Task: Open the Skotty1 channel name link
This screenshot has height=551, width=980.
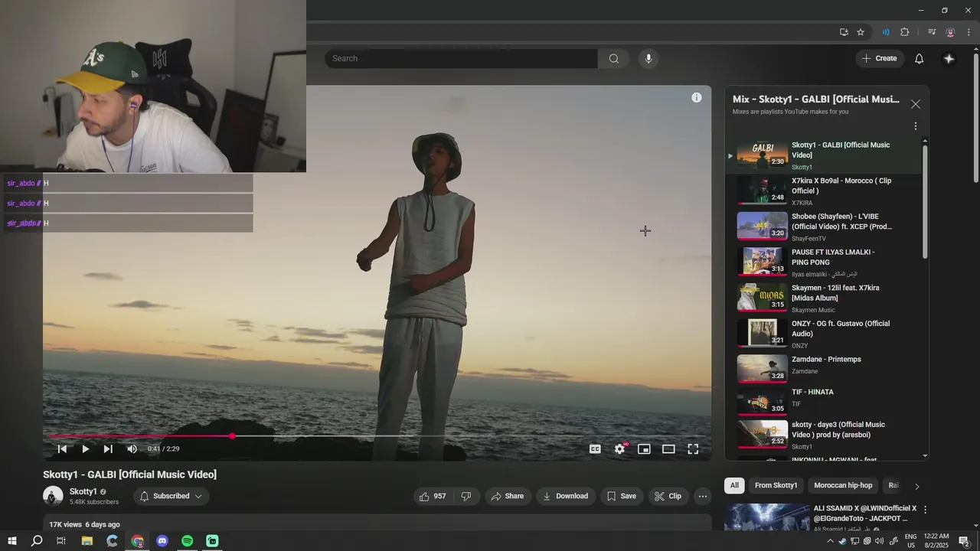Action: coord(83,491)
